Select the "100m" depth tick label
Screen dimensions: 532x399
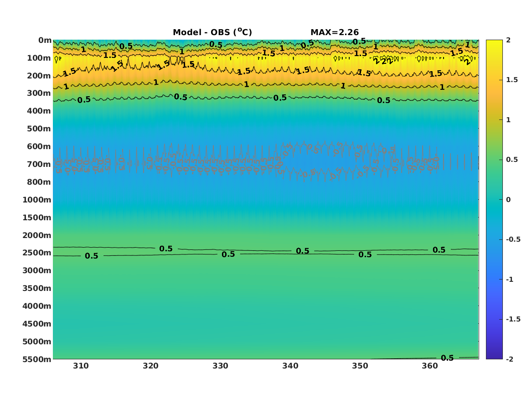pos(39,58)
